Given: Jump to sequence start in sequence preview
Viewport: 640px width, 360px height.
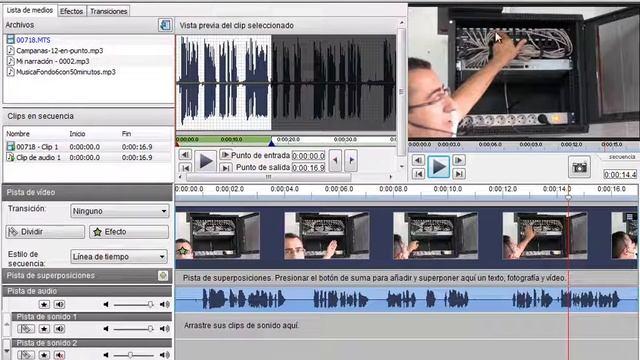Looking at the screenshot, I should pyautogui.click(x=418, y=174).
